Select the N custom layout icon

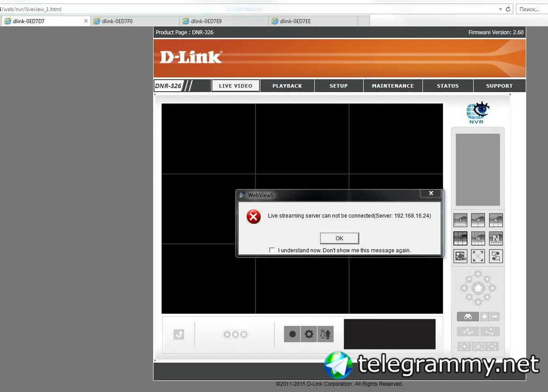[x=496, y=238]
